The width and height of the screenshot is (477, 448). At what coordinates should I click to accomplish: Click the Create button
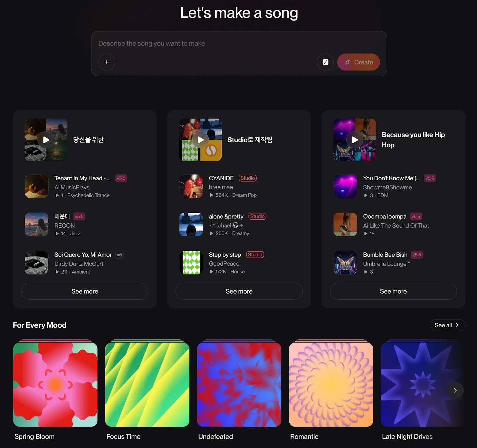pyautogui.click(x=358, y=62)
